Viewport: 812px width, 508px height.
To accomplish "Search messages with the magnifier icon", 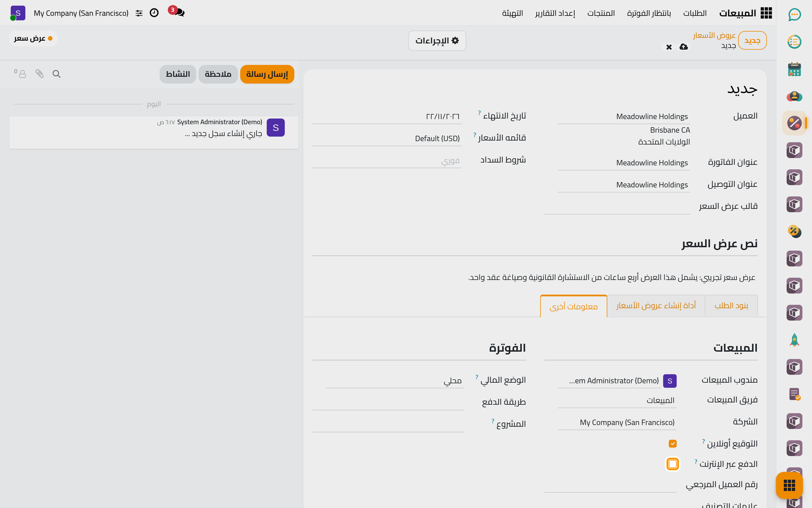I will click(56, 74).
